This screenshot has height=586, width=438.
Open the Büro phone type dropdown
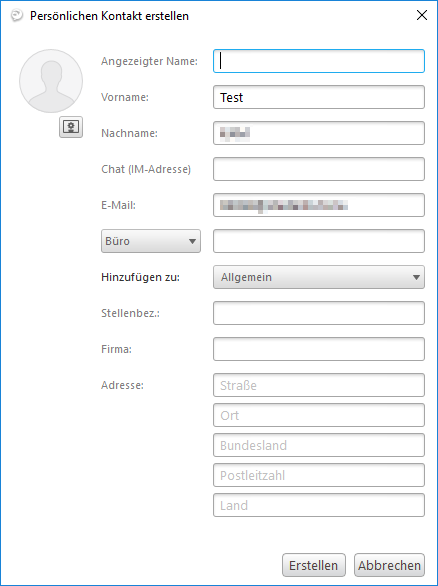point(151,241)
